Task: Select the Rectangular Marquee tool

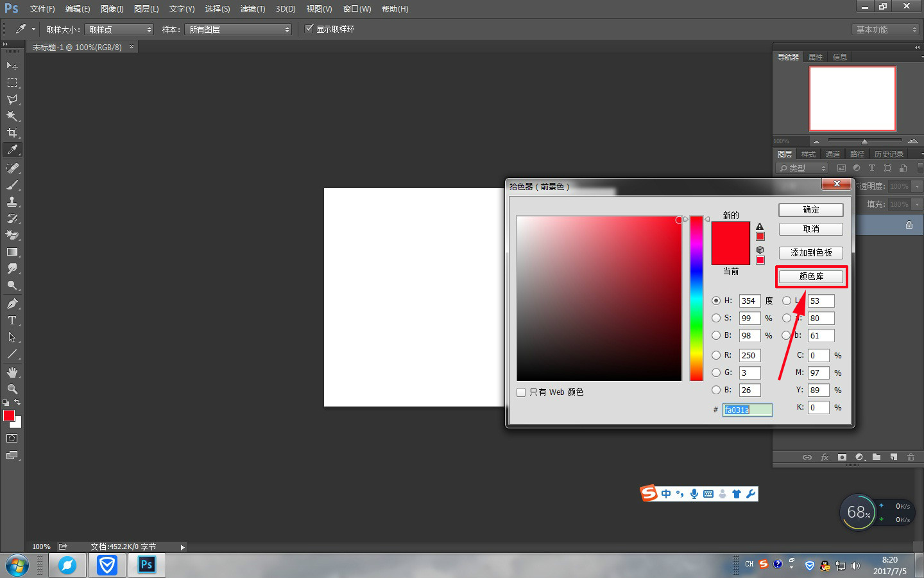Action: tap(12, 83)
